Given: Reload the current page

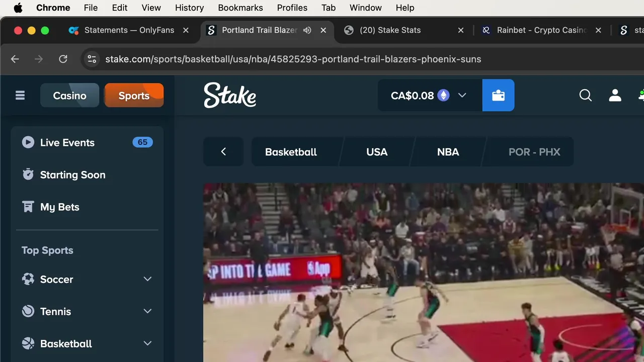Looking at the screenshot, I should pyautogui.click(x=63, y=59).
